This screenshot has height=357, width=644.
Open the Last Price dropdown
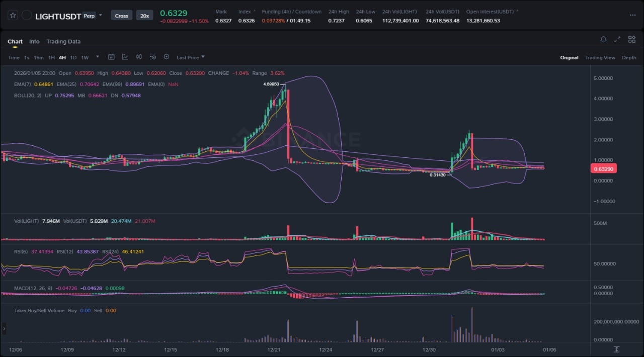tap(191, 57)
